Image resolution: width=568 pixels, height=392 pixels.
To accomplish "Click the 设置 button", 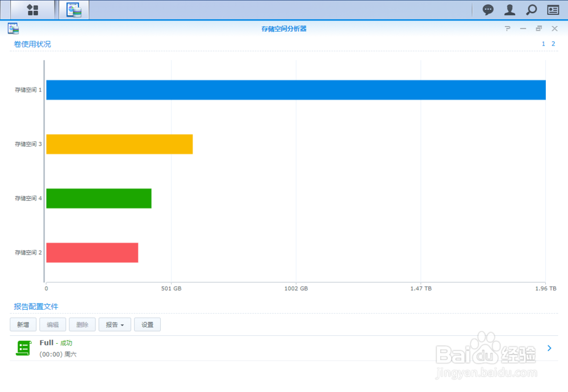I will [x=148, y=324].
